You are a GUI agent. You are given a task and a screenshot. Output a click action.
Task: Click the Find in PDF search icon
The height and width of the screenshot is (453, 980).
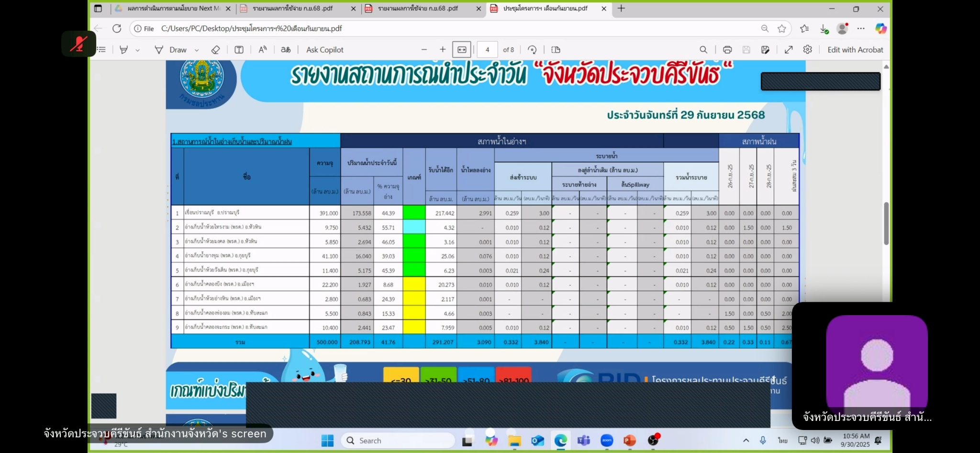[x=703, y=50]
